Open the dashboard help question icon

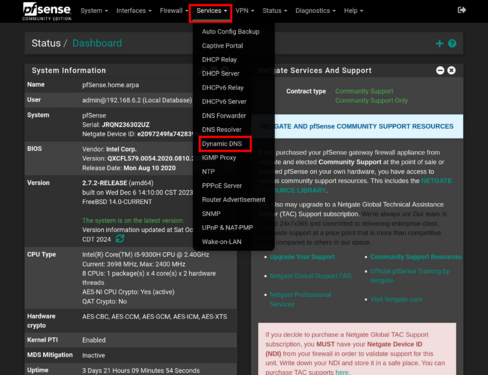[x=452, y=43]
